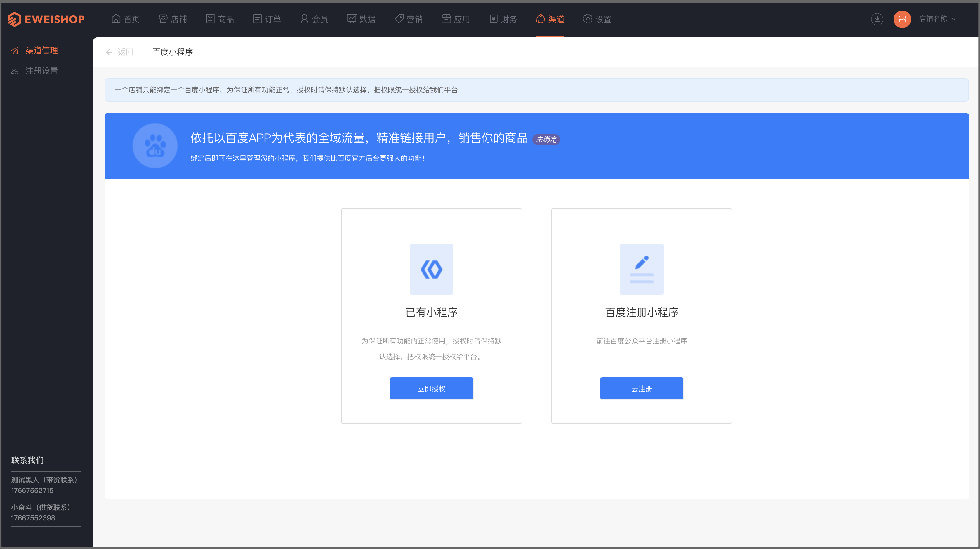
Task: Click the description starting 为保证所有功能的正常使用
Action: 431,349
